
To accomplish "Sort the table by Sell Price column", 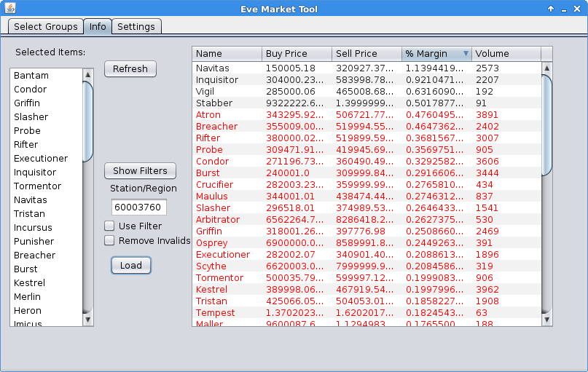I will pyautogui.click(x=366, y=54).
